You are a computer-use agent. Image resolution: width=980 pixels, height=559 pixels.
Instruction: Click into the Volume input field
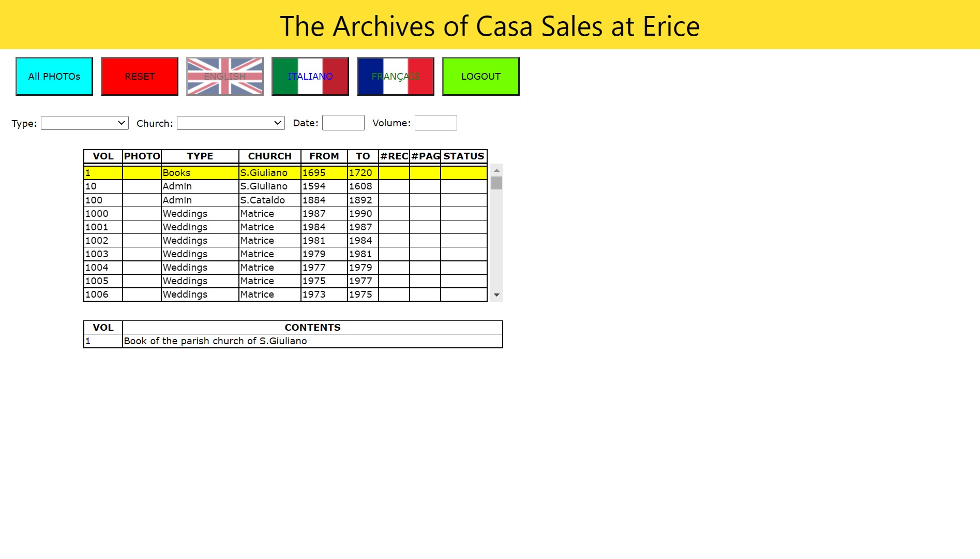click(x=435, y=123)
